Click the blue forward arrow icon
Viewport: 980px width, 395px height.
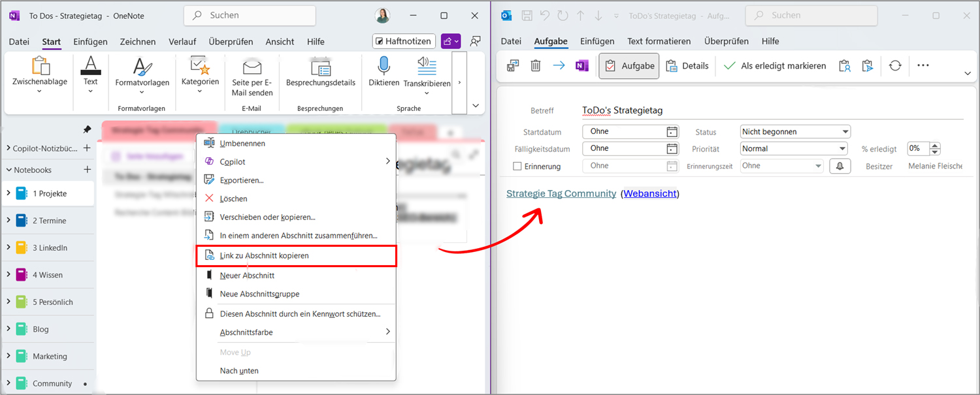[559, 65]
